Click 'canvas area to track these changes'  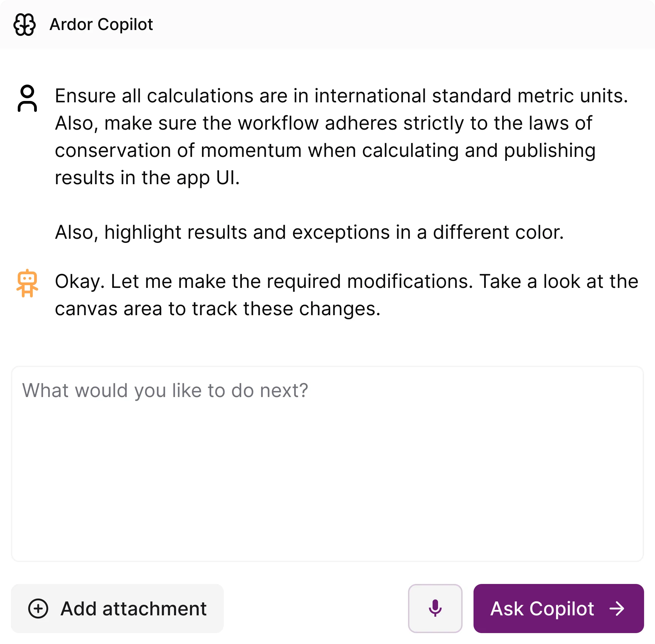[x=217, y=309]
